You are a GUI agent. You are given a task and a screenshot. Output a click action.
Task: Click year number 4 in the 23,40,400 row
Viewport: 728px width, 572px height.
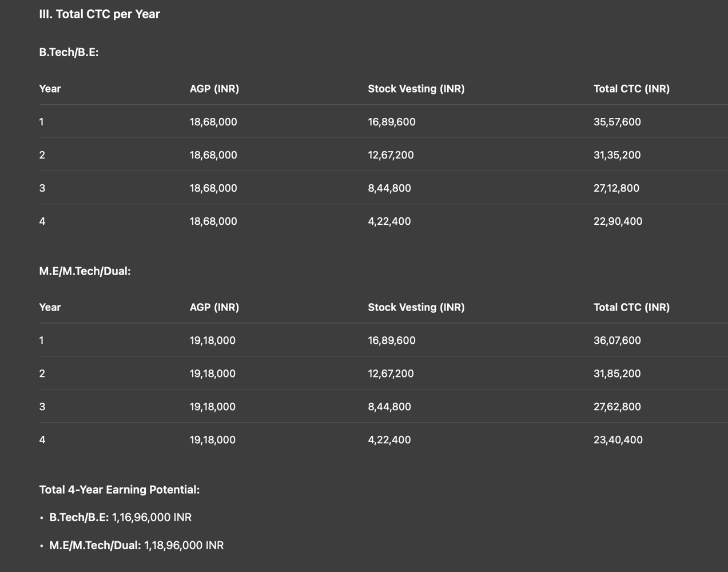pos(42,440)
